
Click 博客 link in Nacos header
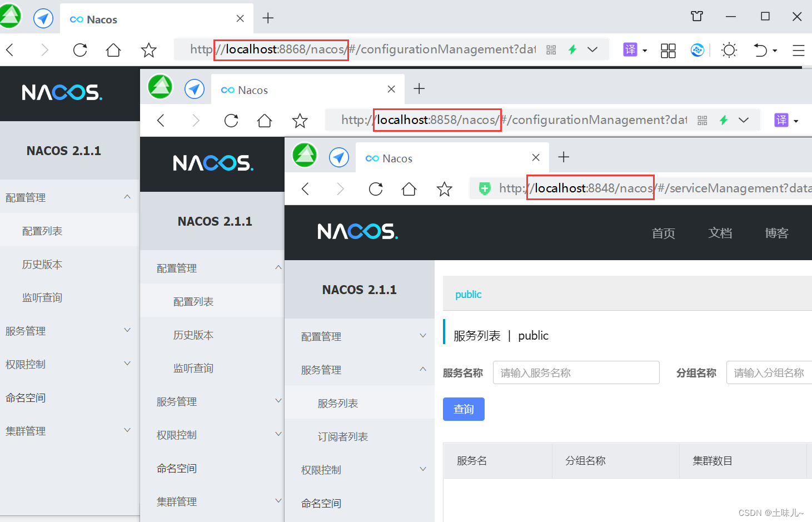[x=776, y=233]
